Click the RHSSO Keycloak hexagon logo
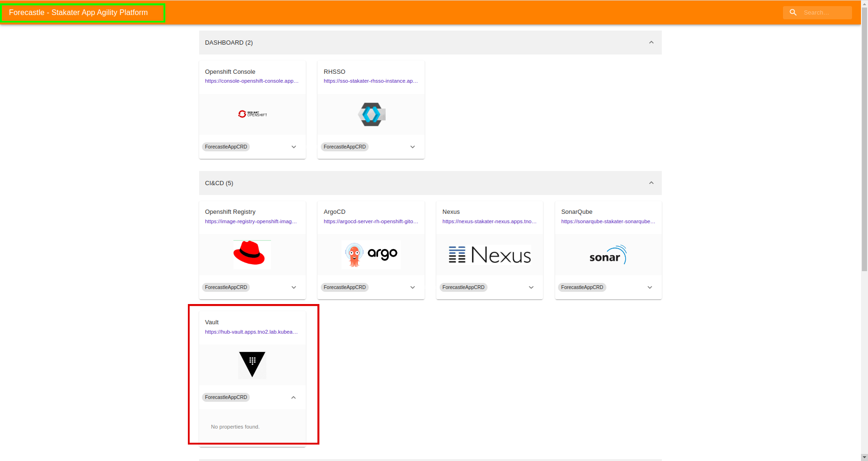 coord(371,114)
